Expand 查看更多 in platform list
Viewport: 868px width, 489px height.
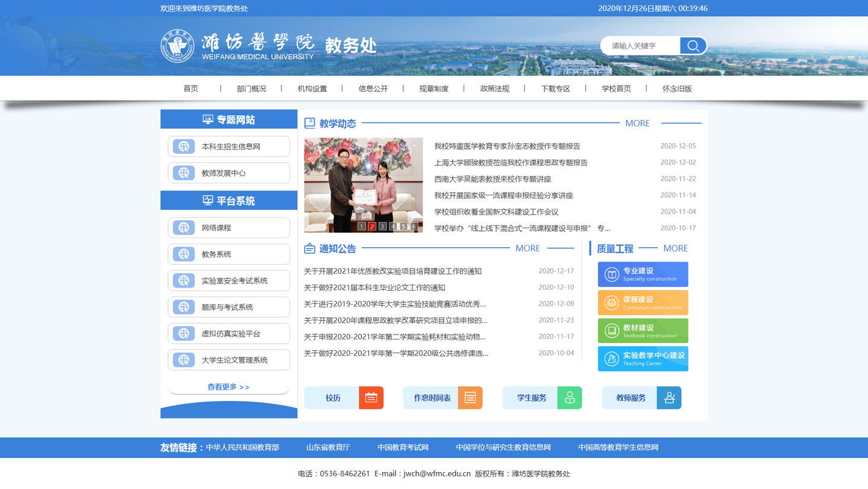(x=228, y=387)
